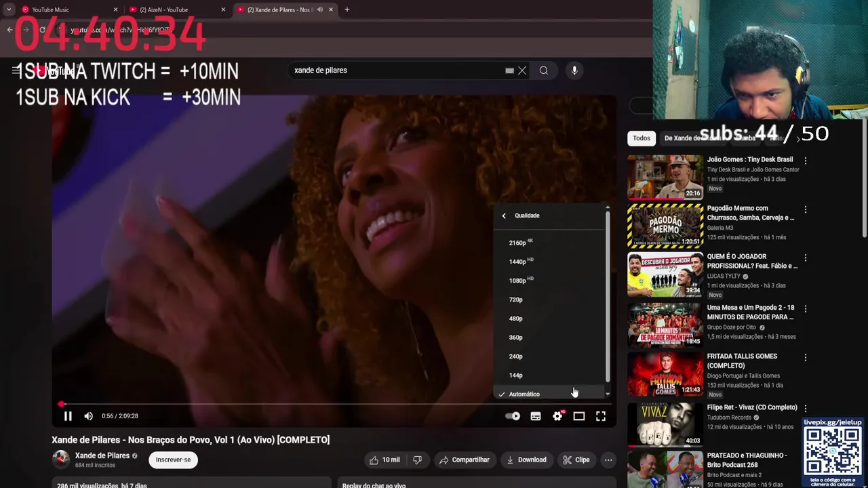Open the player settings gear icon
The height and width of the screenshot is (488, 868).
click(x=557, y=416)
